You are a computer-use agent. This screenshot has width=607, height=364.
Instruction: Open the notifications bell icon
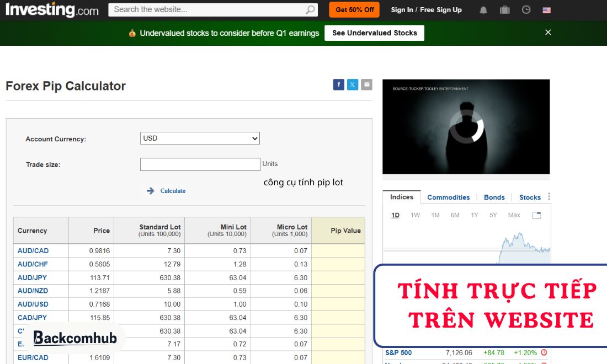click(x=483, y=10)
